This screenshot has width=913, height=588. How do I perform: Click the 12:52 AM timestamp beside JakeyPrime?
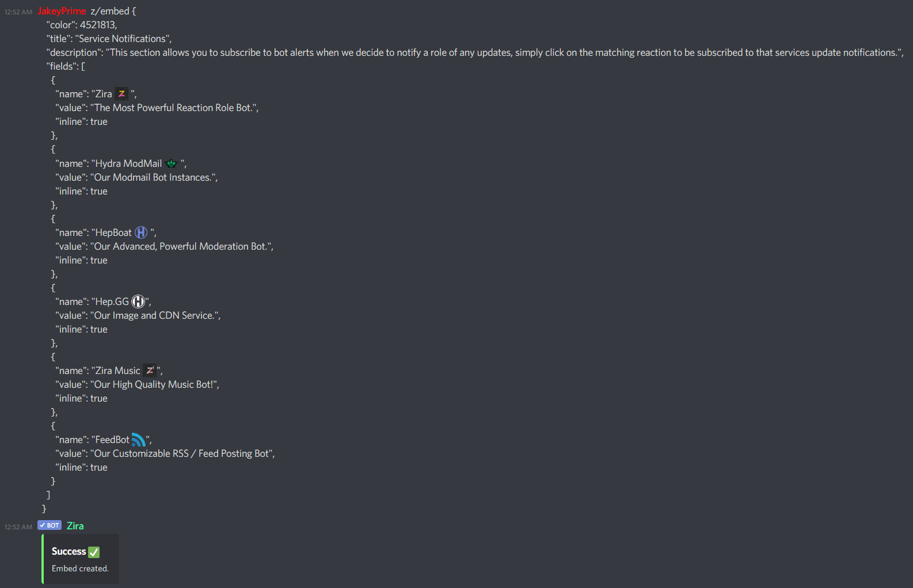point(18,12)
